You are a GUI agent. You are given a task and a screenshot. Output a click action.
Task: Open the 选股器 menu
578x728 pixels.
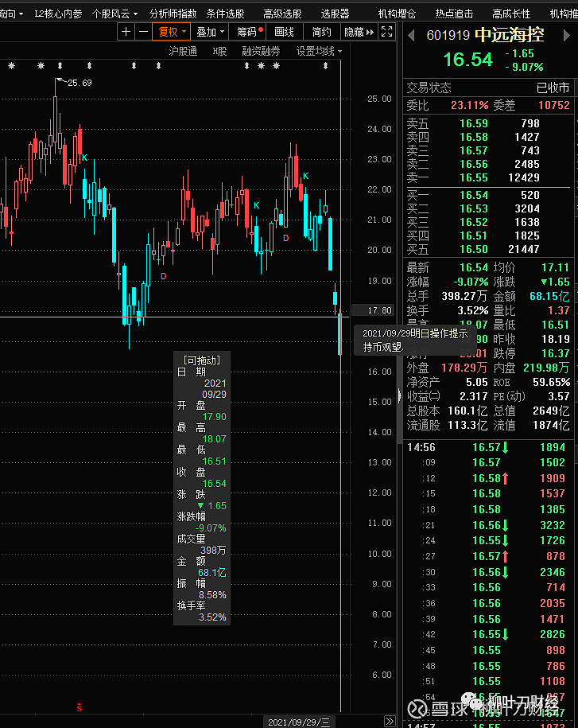click(335, 14)
